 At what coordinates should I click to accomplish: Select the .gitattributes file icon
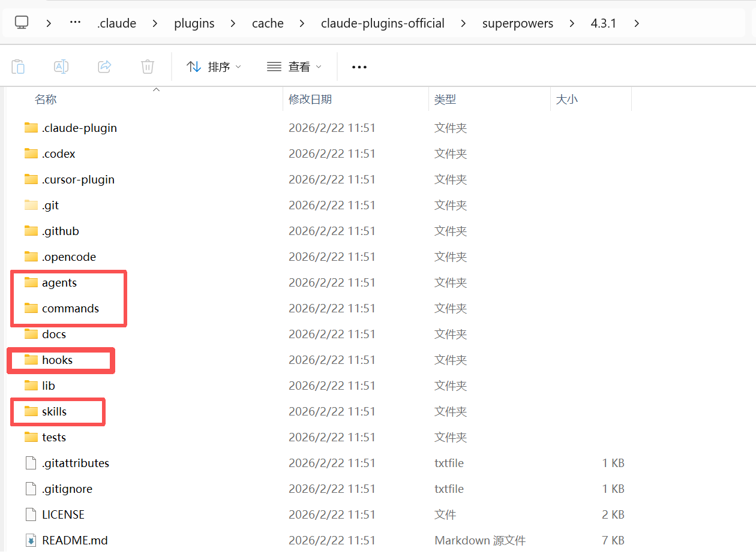coord(31,463)
